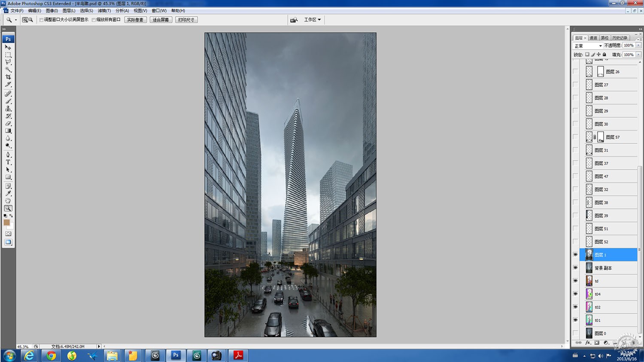Select the Move tool
Viewport: 644px width, 362px height.
point(8,47)
